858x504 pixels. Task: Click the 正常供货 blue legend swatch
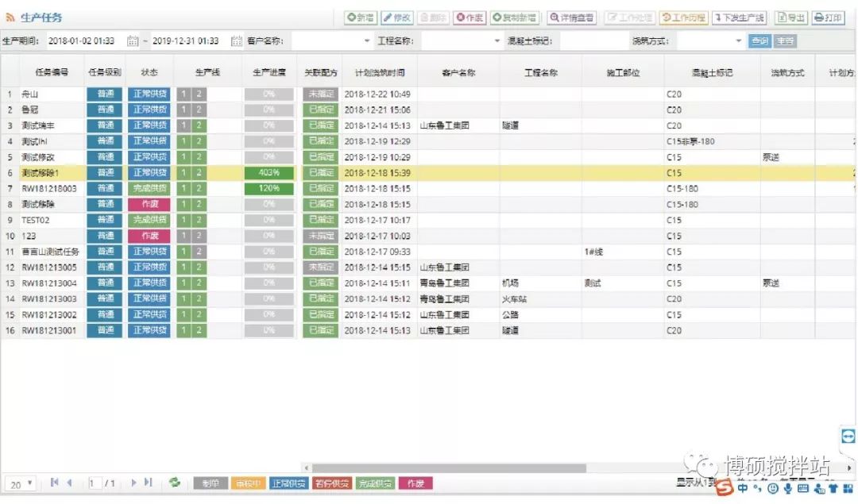coord(288,483)
